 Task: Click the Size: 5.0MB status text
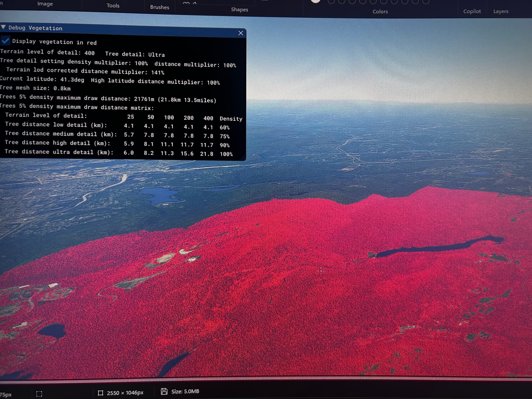tap(185, 391)
